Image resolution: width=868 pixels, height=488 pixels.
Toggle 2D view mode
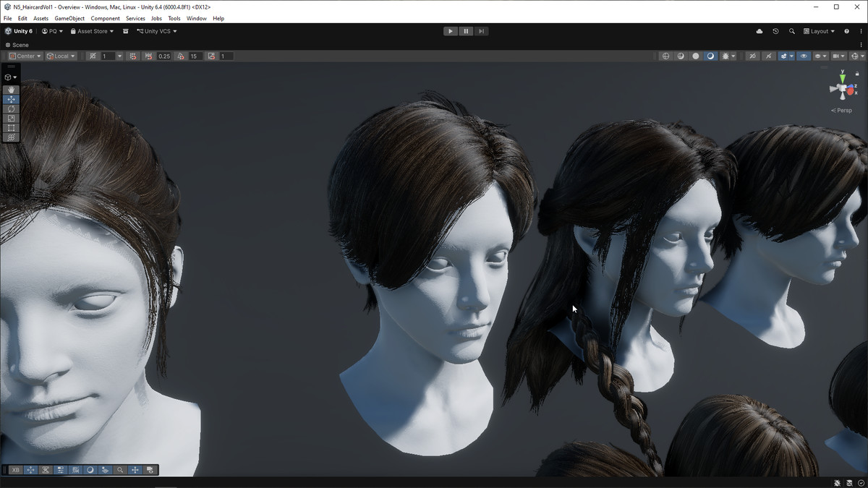(x=752, y=56)
